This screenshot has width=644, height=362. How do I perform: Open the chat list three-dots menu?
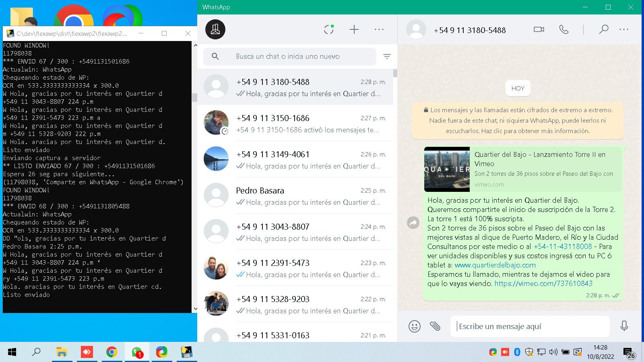[379, 29]
